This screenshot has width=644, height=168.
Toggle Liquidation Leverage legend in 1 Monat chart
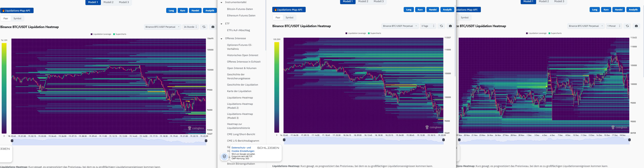pos(536,33)
